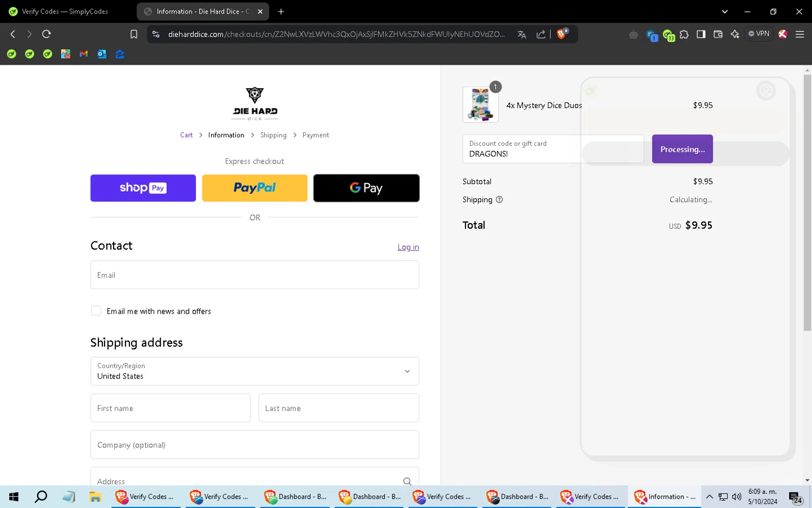The width and height of the screenshot is (812, 508).
Task: Click the translate page icon
Action: pyautogui.click(x=522, y=34)
